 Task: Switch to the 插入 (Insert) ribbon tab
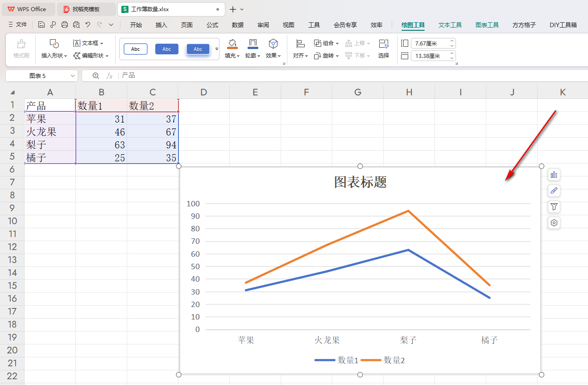coord(161,25)
